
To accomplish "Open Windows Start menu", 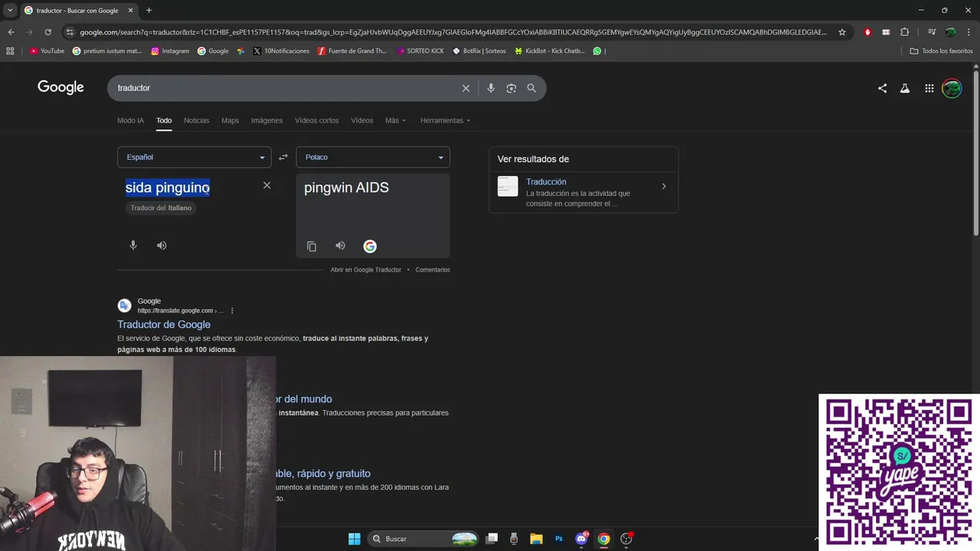I will [354, 539].
